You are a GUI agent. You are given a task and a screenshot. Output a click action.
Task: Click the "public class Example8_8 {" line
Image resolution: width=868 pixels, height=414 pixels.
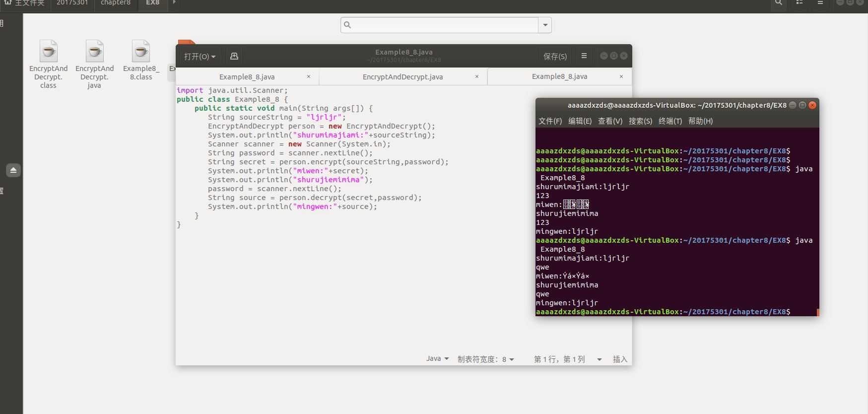(x=232, y=99)
